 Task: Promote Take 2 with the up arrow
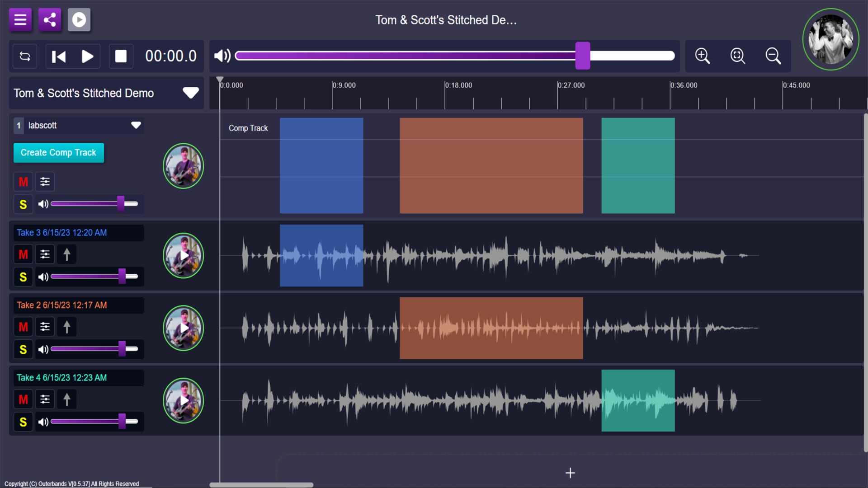(67, 327)
